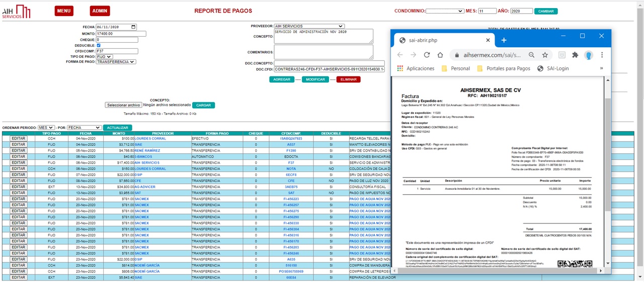The height and width of the screenshot is (282, 644).
Task: Bookmark this page with the star icon
Action: tap(545, 55)
